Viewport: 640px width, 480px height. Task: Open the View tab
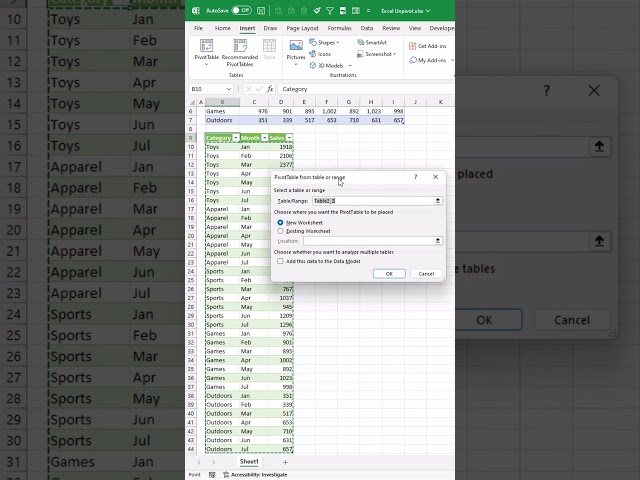pyautogui.click(x=415, y=28)
